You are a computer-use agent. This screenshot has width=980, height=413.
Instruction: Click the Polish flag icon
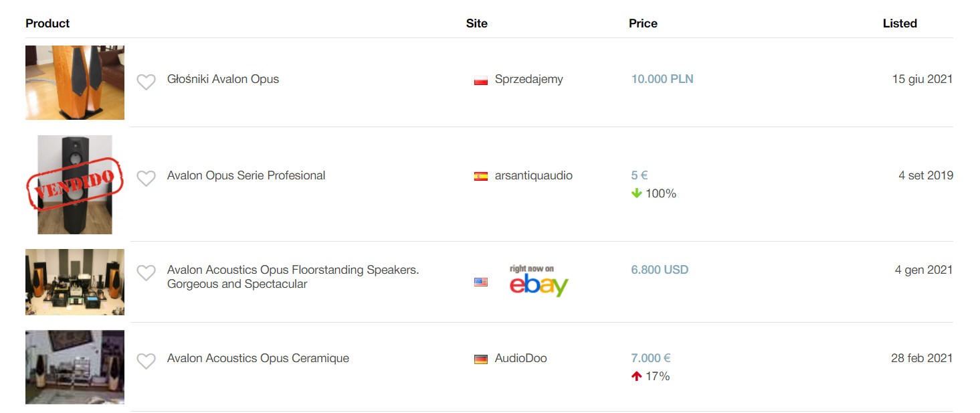[480, 80]
